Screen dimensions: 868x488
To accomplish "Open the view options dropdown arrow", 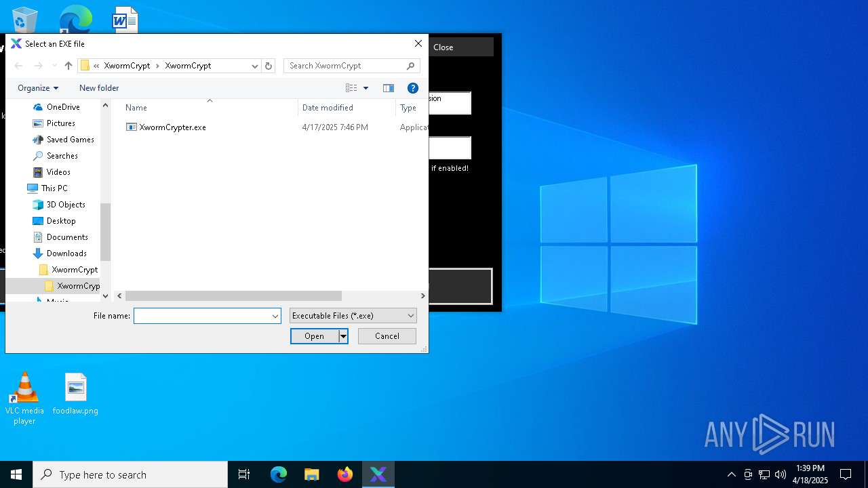I will click(366, 88).
